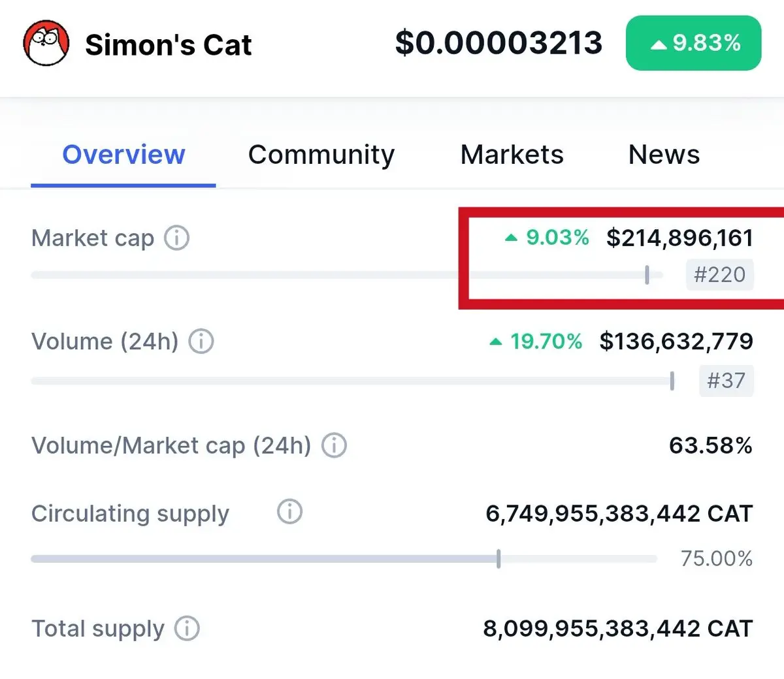Screen dimensions: 784x679
Task: Open the Volume (24h) info icon
Action: click(x=201, y=341)
